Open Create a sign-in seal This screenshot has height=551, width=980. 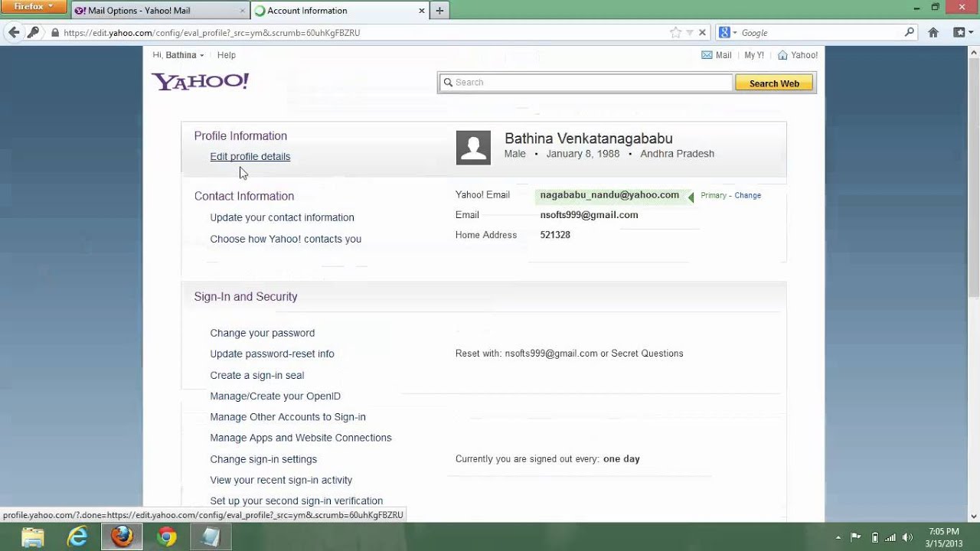[x=257, y=375]
